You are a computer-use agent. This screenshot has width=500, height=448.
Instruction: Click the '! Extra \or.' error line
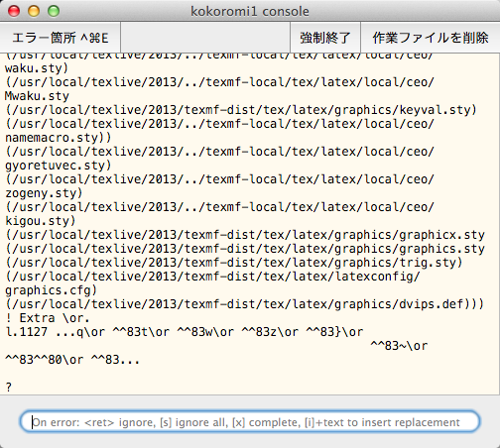point(48,318)
